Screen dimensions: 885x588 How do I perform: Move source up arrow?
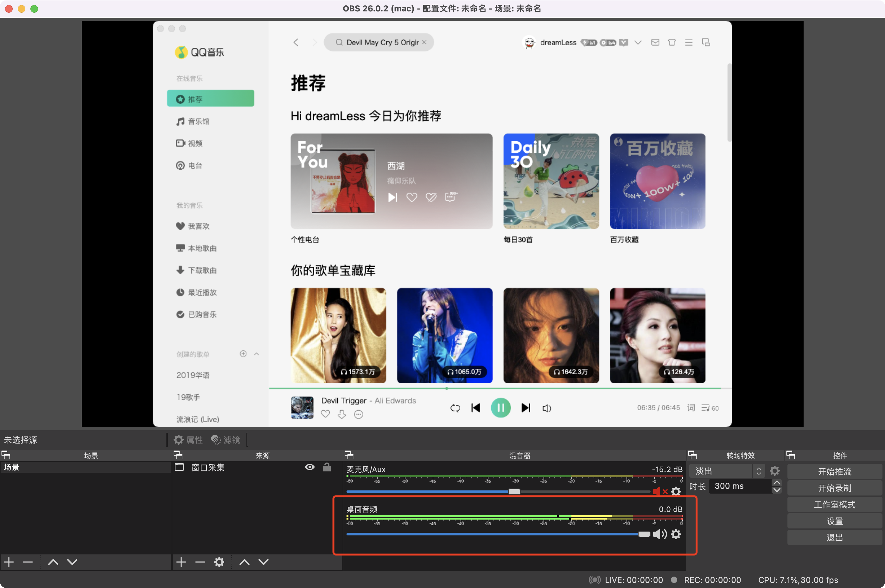point(245,562)
